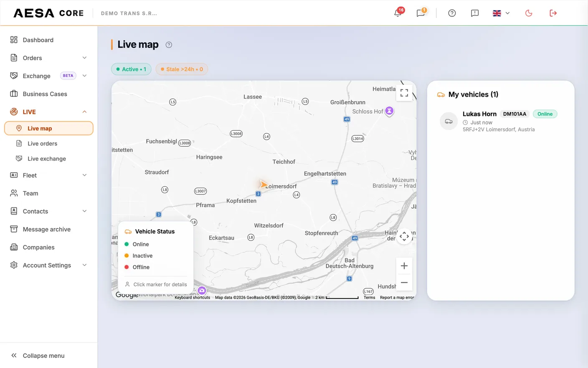Toggle dark mode moon icon
The image size is (588, 368).
pos(529,13)
